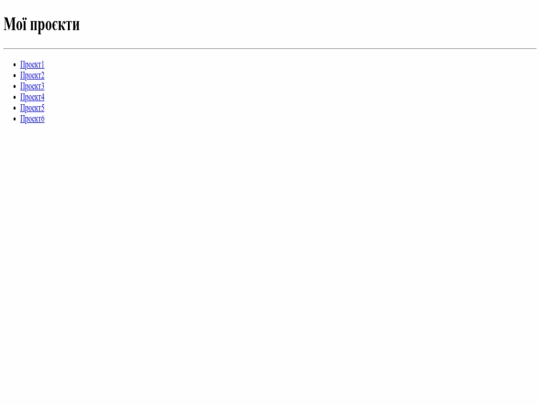The image size is (540, 405).
Task: Click the horizontal divider line under heading
Action: tap(270, 49)
